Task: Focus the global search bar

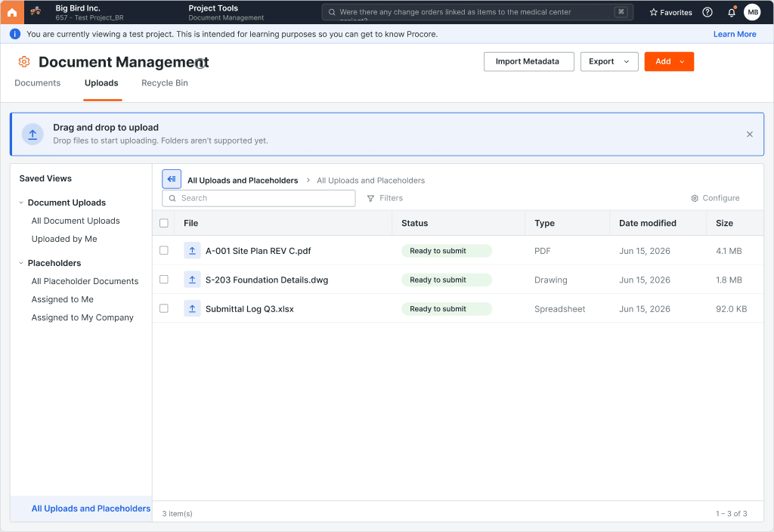Action: (478, 12)
